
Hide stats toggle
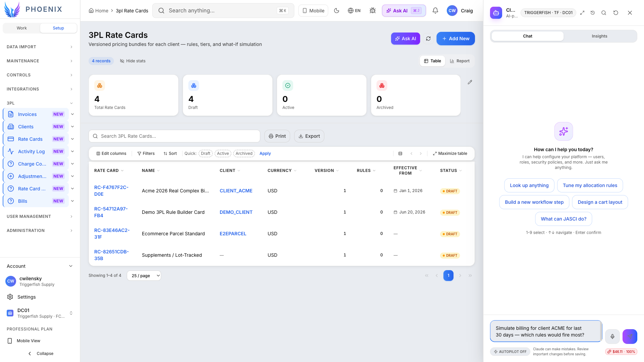coord(132,61)
